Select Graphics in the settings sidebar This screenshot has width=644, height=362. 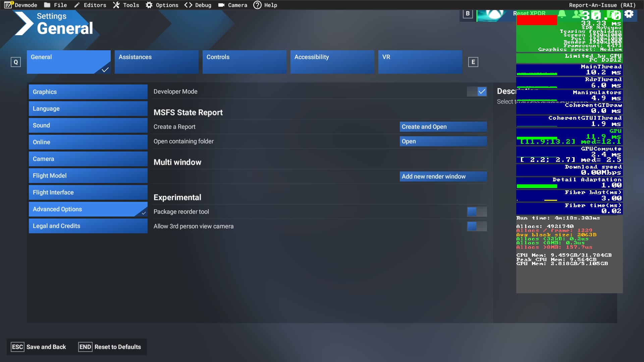(88, 92)
